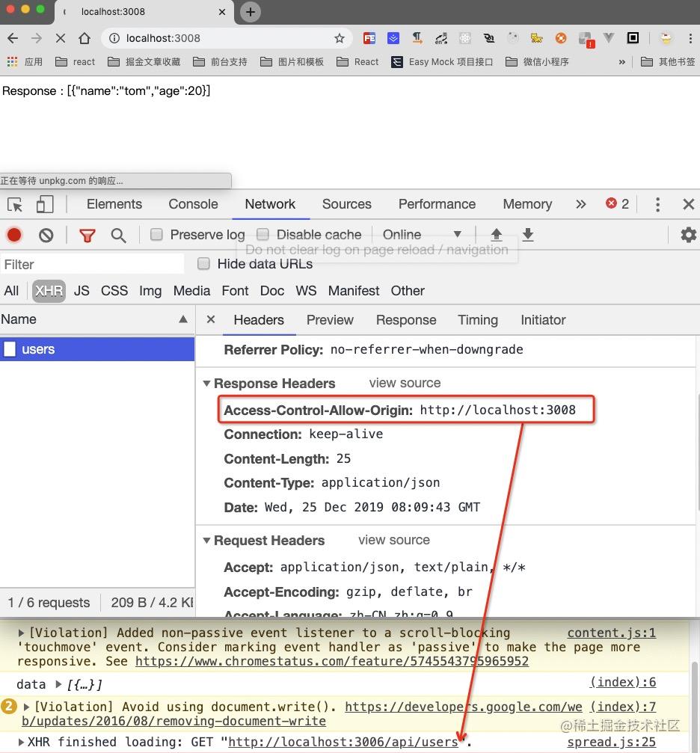
Task: Select the users request row
Action: click(x=97, y=349)
